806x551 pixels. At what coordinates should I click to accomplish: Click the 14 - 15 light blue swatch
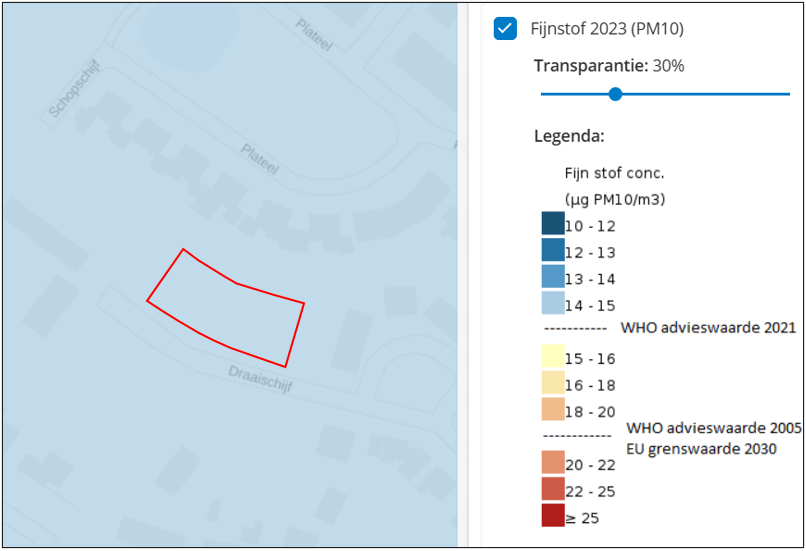(x=553, y=303)
